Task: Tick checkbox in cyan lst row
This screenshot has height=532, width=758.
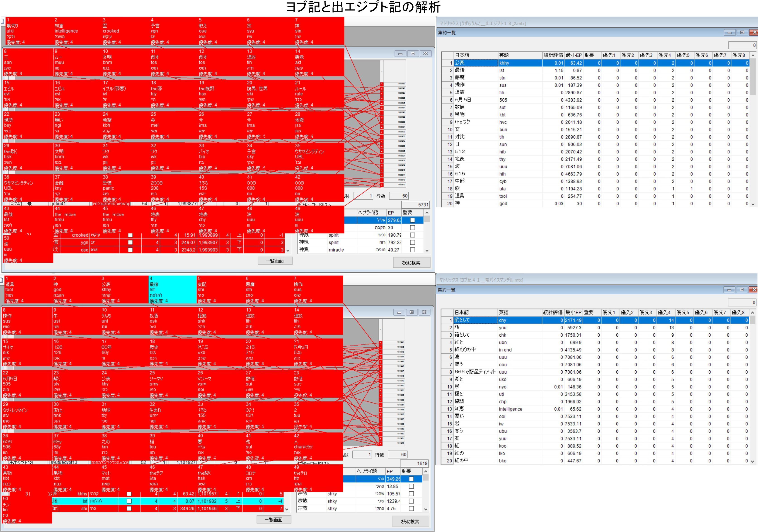Action: pos(129,501)
